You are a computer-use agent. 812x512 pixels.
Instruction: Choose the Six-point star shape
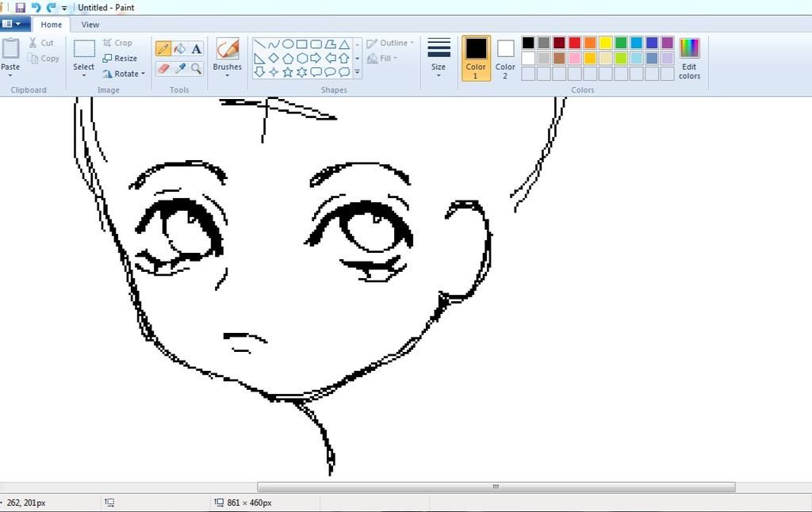302,72
